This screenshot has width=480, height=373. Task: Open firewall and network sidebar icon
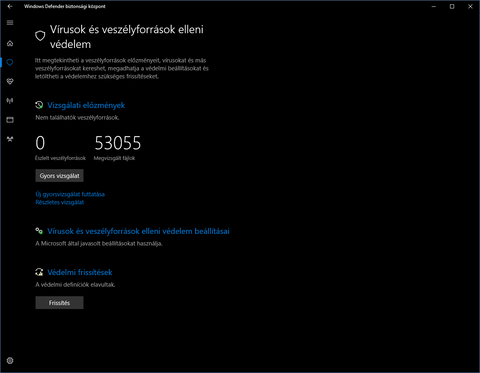10,100
